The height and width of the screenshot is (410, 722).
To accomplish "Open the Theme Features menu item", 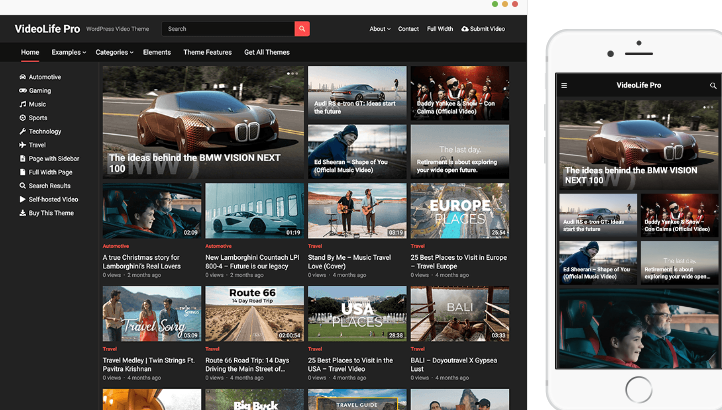I will click(x=207, y=52).
